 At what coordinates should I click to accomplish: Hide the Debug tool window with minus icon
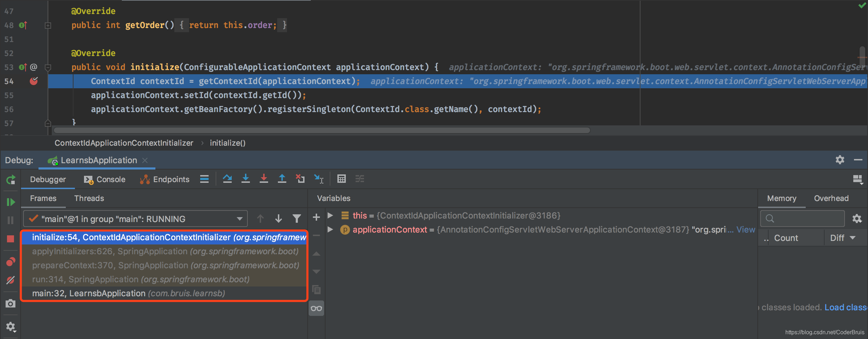[x=858, y=160]
